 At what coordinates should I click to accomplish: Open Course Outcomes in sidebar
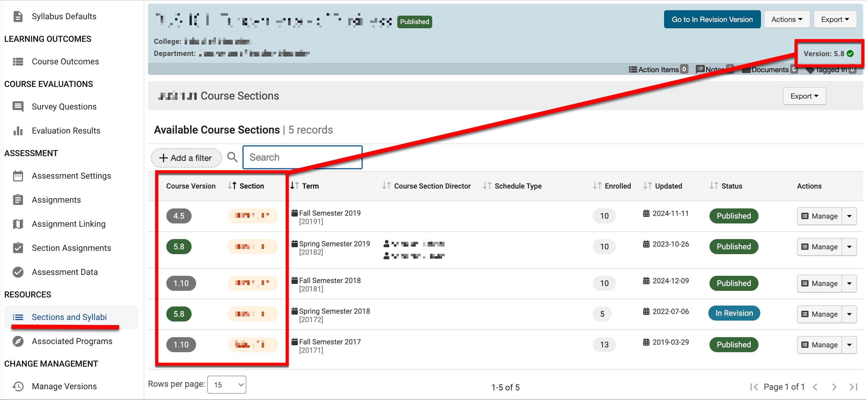[65, 61]
